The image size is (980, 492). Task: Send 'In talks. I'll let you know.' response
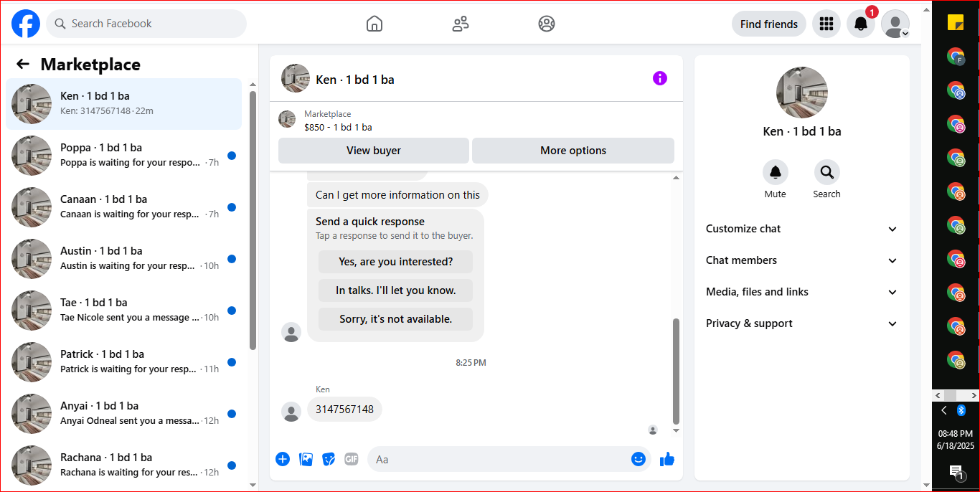point(396,290)
